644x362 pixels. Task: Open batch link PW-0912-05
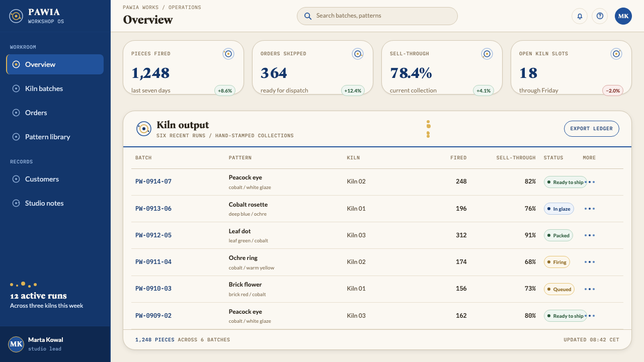click(153, 235)
